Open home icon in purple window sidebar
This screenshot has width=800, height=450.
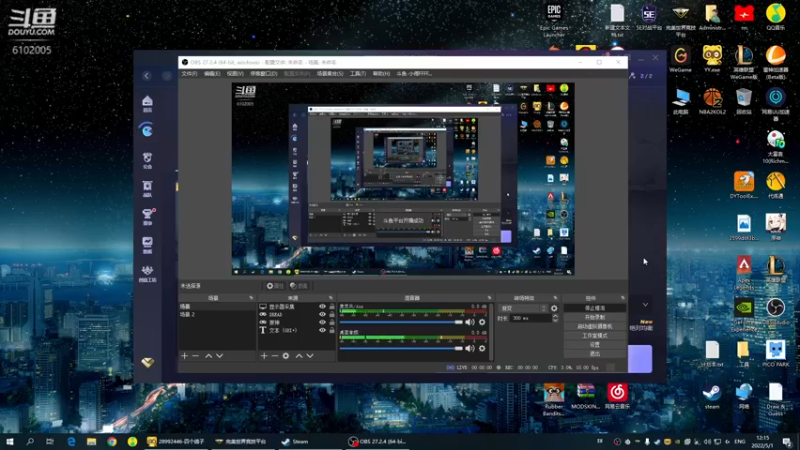tap(147, 103)
